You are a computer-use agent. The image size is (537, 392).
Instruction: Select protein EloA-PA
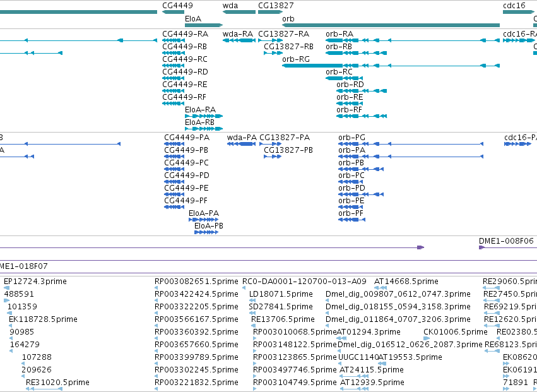click(204, 214)
